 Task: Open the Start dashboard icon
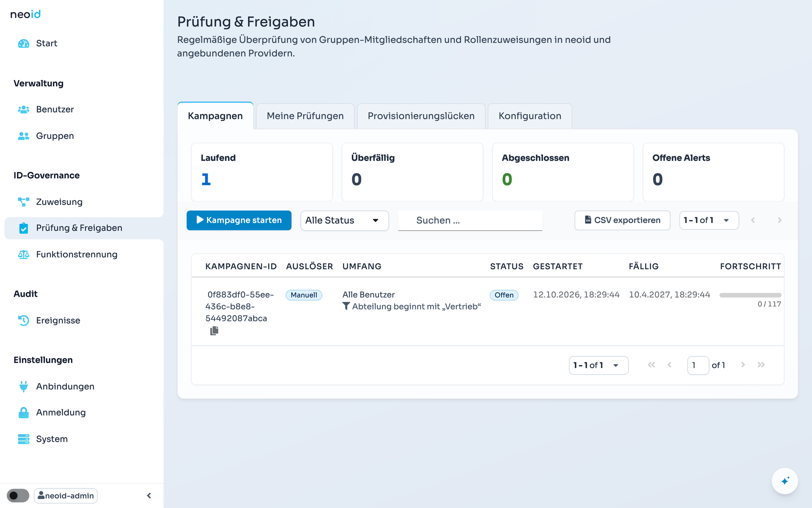24,44
